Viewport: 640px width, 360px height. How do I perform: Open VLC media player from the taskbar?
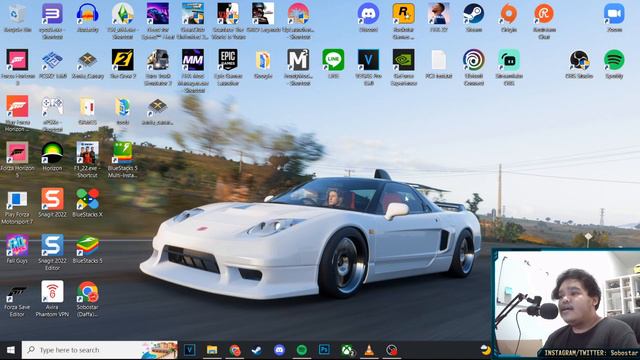(x=369, y=350)
